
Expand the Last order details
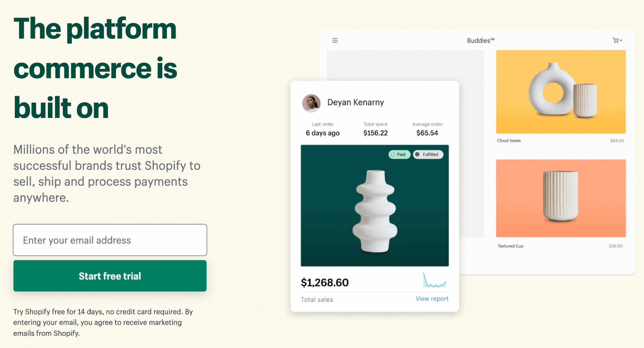322,129
